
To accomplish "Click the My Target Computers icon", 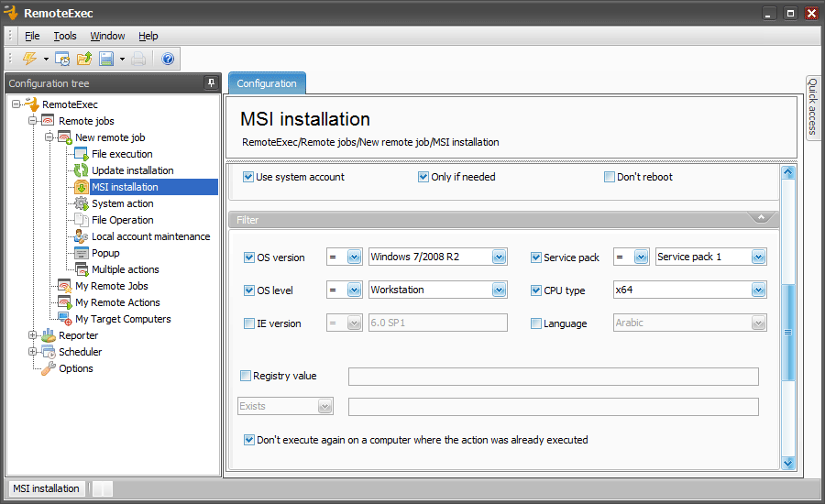I will pos(65,319).
